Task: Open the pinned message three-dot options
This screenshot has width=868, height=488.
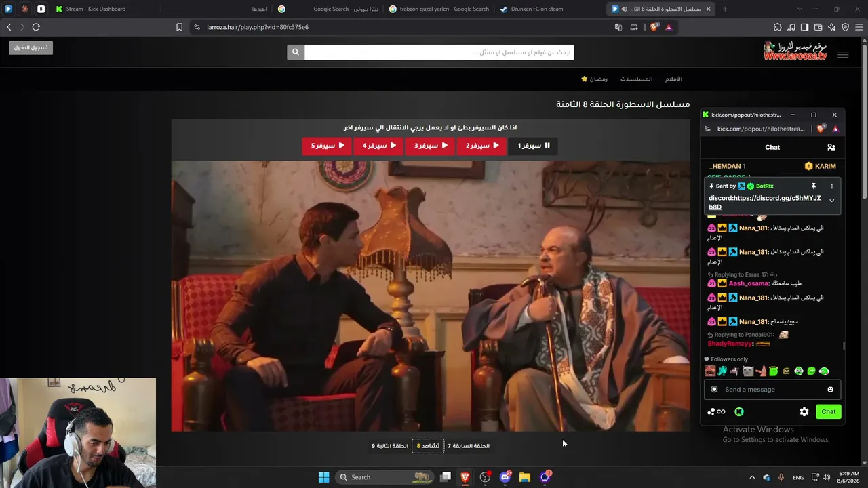Action: tap(832, 186)
